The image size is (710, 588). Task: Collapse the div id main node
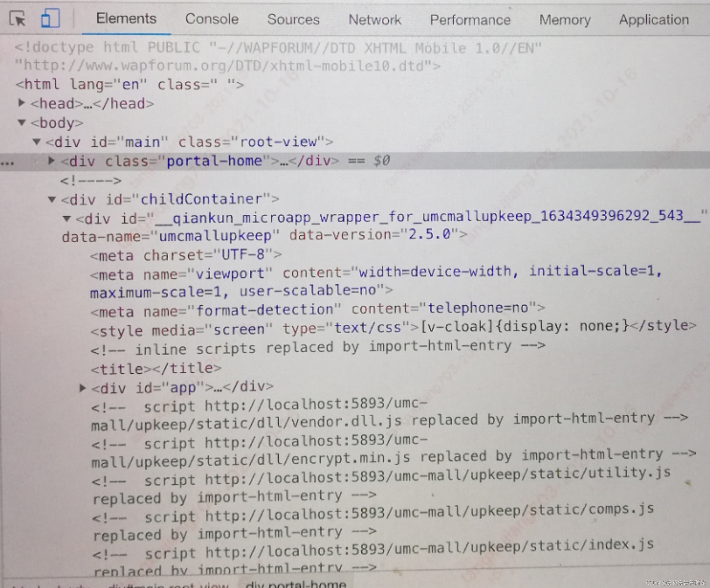(37, 141)
